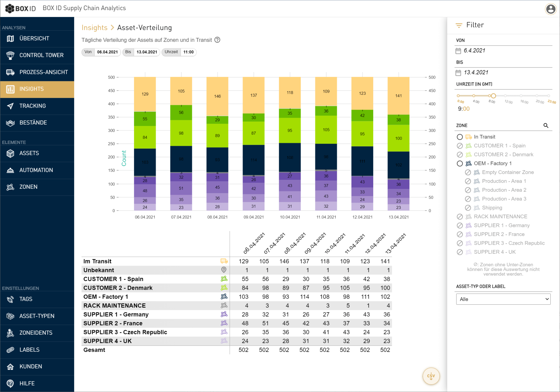This screenshot has height=392, width=560.
Task: Open the Uhrzeit 11:00 time chip
Action: (x=179, y=52)
